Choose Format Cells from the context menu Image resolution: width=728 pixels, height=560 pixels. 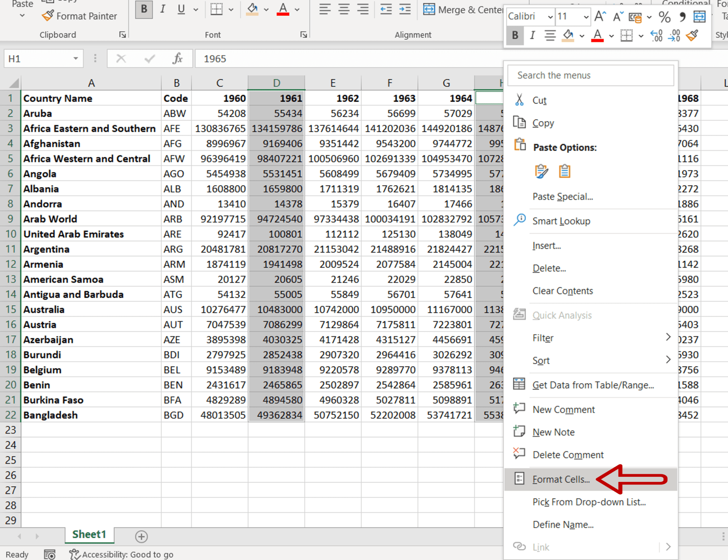pos(561,479)
